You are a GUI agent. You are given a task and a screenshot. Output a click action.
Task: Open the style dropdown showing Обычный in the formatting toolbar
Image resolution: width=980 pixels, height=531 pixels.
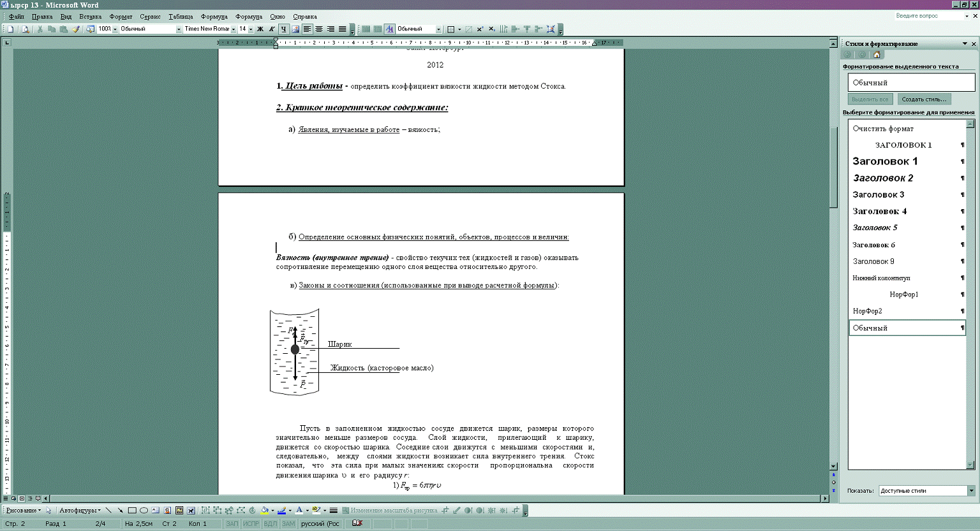point(179,29)
